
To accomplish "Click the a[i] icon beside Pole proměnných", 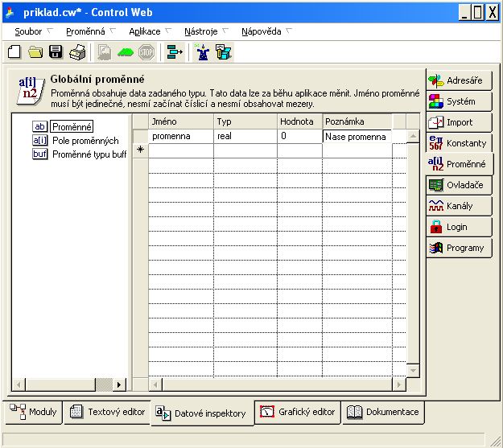I will pyautogui.click(x=39, y=140).
